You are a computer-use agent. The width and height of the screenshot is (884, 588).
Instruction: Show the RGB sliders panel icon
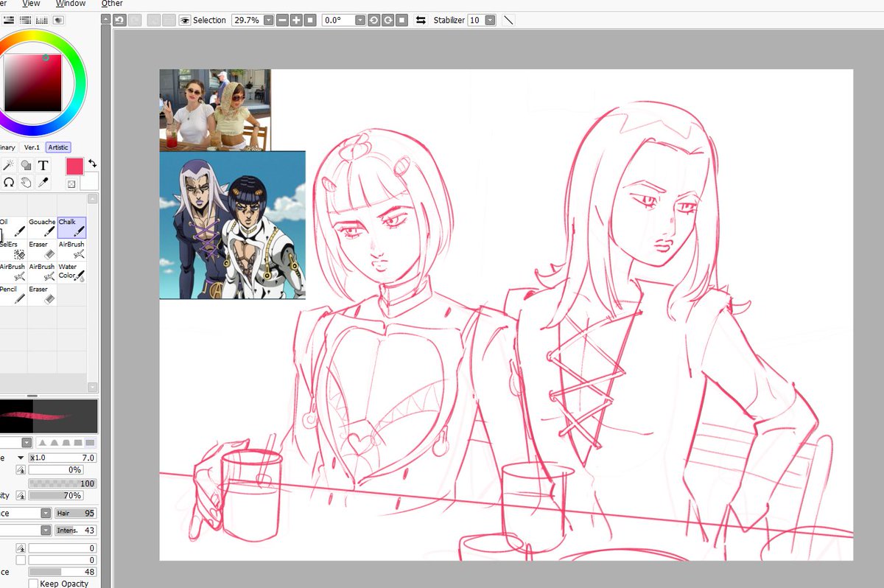(x=9, y=20)
